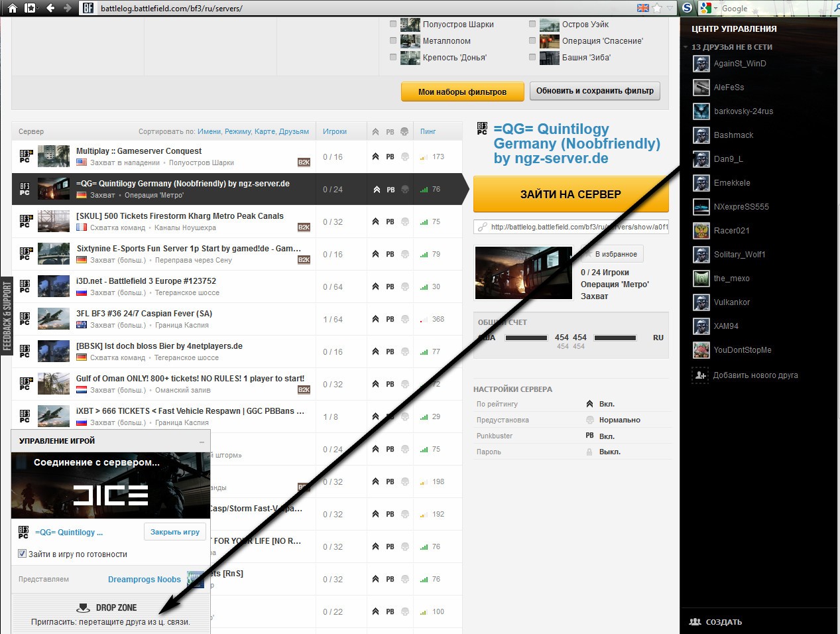Check the Крепость 'Донья' map filter
The image size is (840, 634).
[393, 57]
